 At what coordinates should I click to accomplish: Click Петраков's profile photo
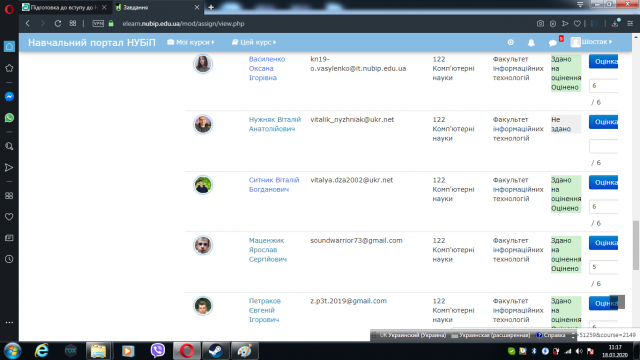tap(203, 306)
